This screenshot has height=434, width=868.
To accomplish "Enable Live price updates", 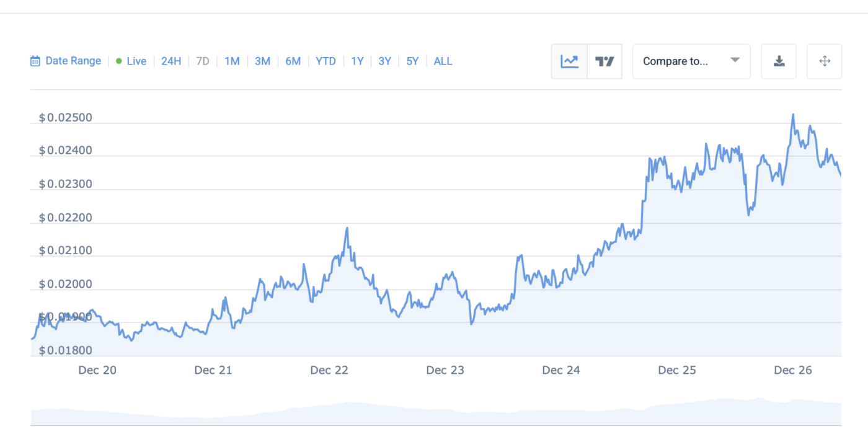I will 136,61.
